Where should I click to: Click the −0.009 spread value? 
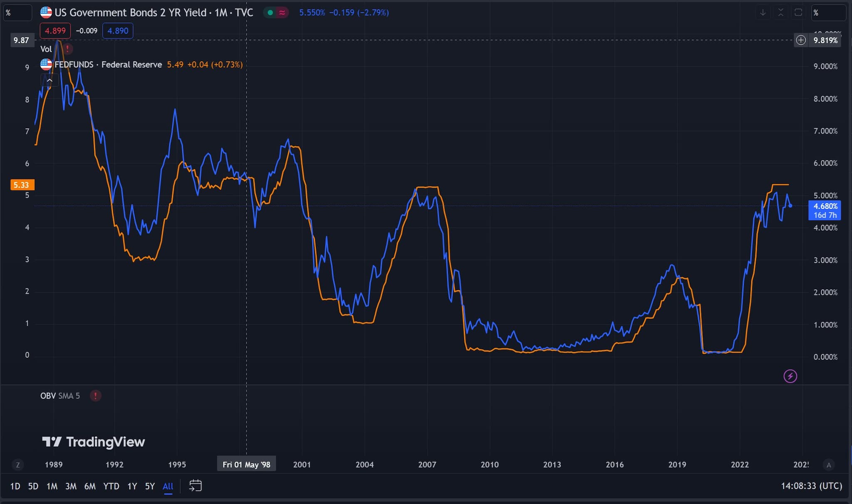[x=87, y=31]
